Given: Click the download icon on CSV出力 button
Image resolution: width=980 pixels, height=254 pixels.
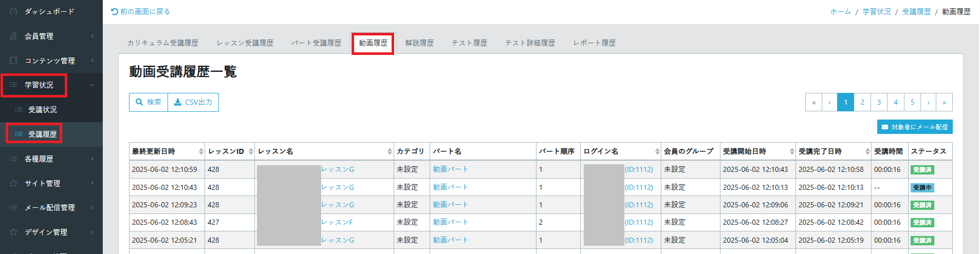Looking at the screenshot, I should [x=178, y=102].
